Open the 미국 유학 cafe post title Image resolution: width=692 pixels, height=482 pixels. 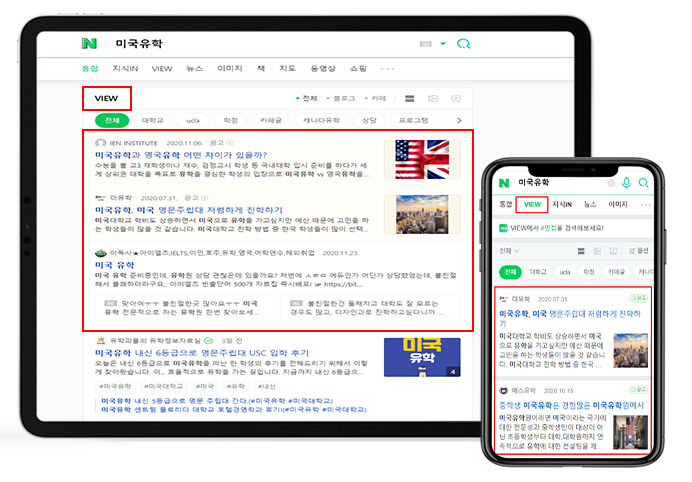115,265
